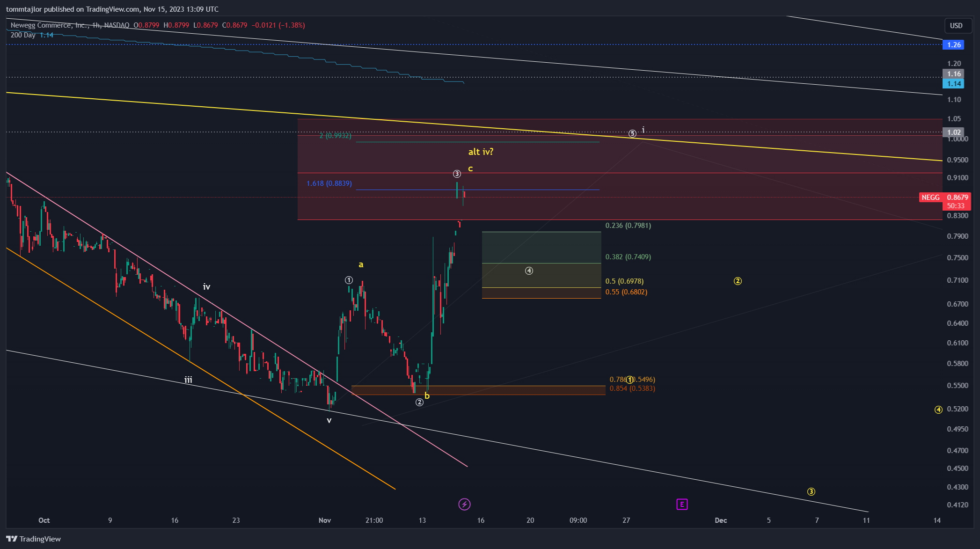Click the yellow circled 2 wave label

point(738,281)
